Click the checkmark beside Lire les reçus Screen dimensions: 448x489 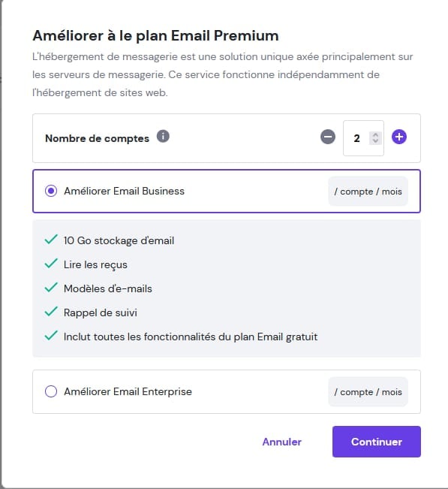tap(51, 264)
